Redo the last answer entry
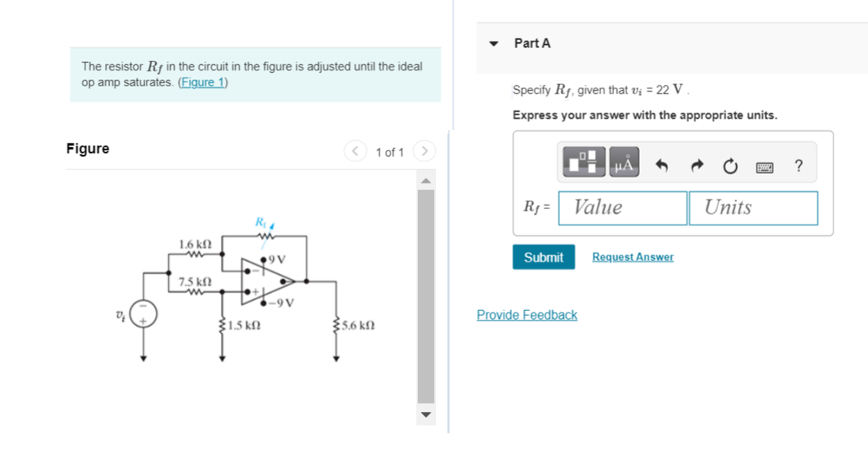This screenshot has width=868, height=474. pyautogui.click(x=696, y=165)
